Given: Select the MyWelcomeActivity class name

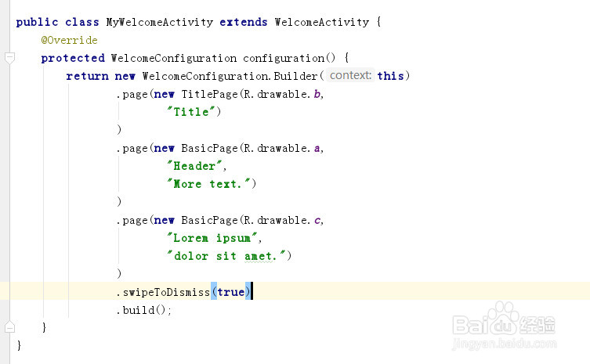Looking at the screenshot, I should pos(160,22).
